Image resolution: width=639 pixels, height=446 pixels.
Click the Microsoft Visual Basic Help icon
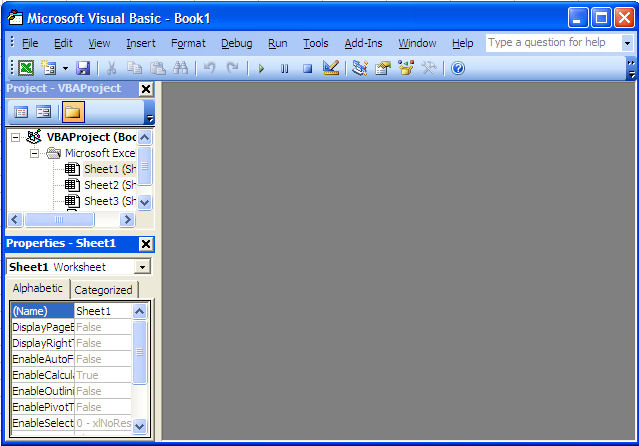point(458,68)
